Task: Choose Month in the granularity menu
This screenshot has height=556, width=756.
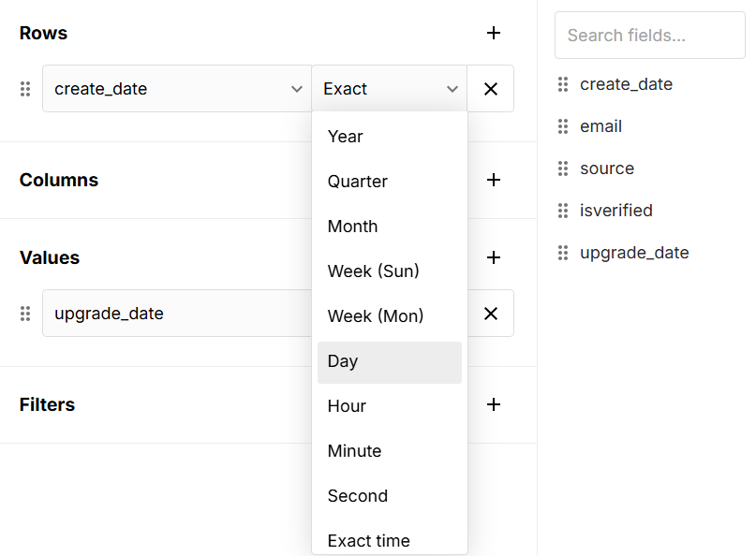Action: tap(390, 226)
